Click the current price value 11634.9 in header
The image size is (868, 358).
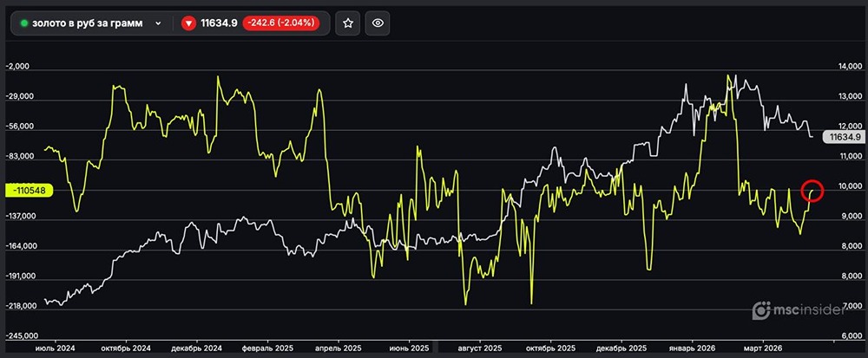[220, 23]
